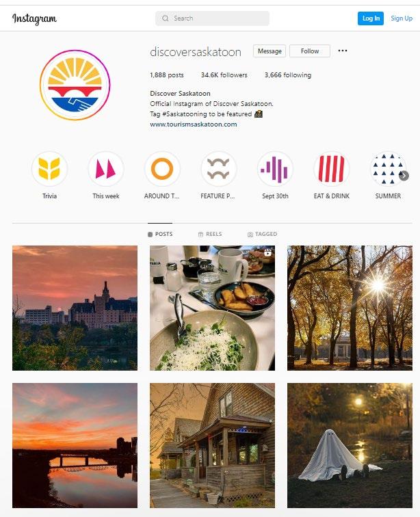The image size is (420, 517).
Task: Open the Trivia story highlight
Action: click(x=49, y=168)
